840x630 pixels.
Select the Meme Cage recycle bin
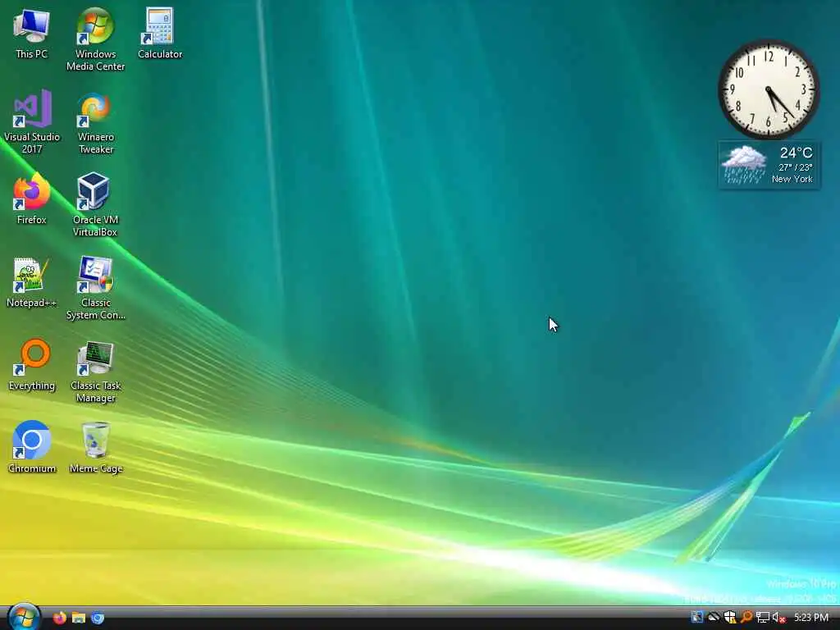pos(95,447)
